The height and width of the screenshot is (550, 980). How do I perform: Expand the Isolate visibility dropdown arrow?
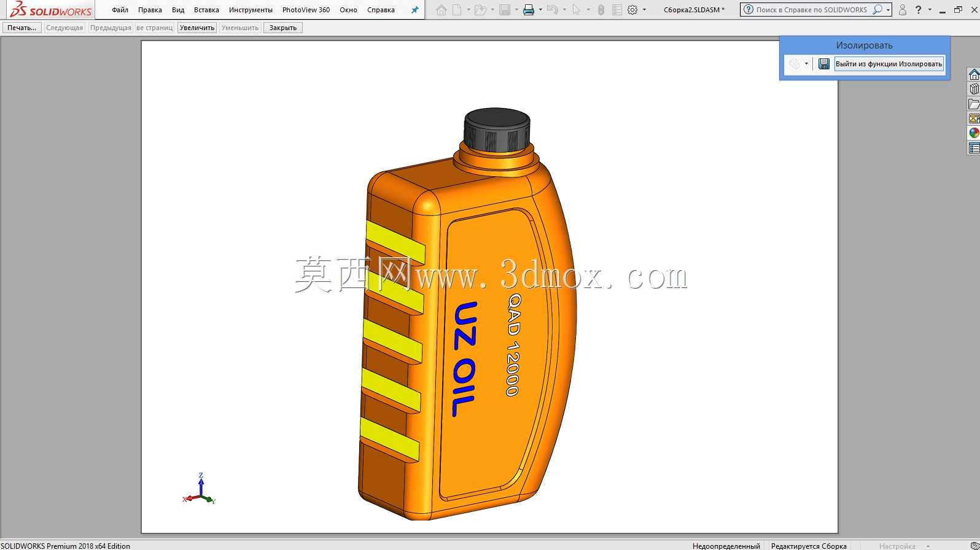806,64
